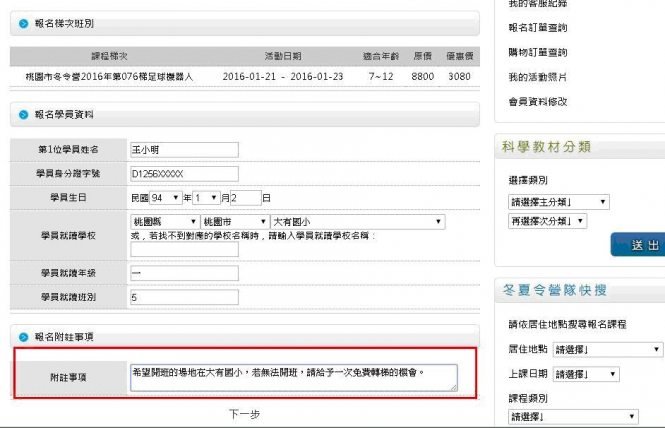Open the 再選擇次分類 subcategory dropdown
This screenshot has height=428, width=665.
pyautogui.click(x=546, y=221)
